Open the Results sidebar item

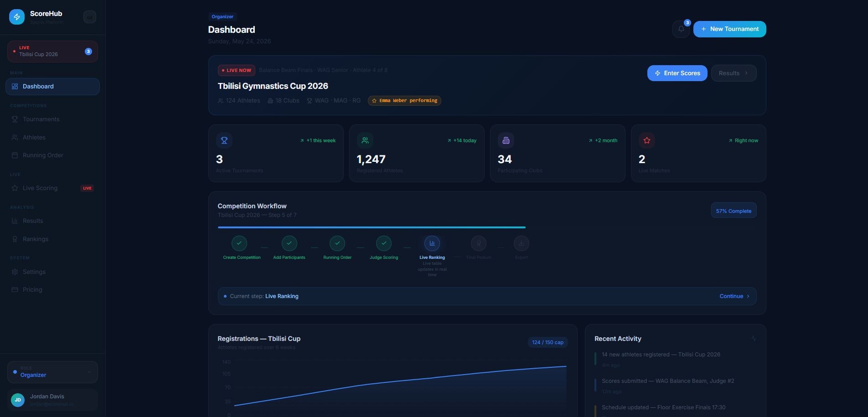click(x=52, y=221)
